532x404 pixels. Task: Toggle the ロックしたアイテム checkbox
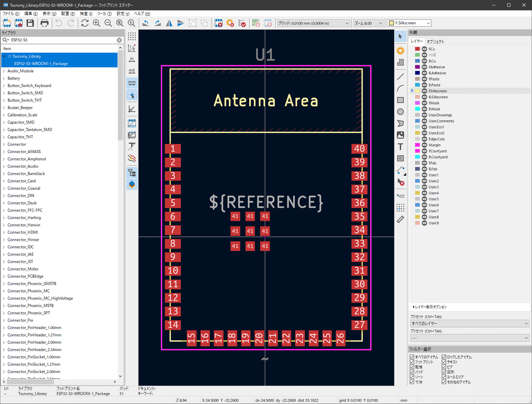tap(444, 357)
